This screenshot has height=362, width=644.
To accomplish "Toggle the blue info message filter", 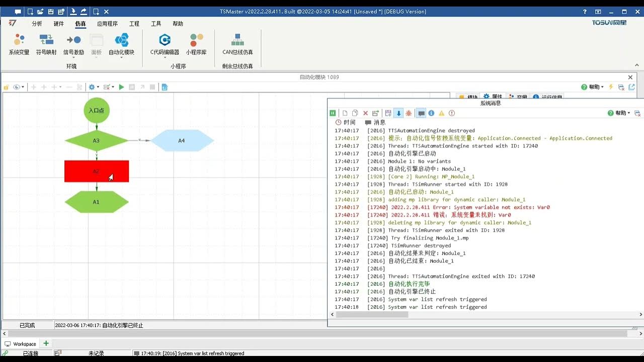I will point(432,113).
